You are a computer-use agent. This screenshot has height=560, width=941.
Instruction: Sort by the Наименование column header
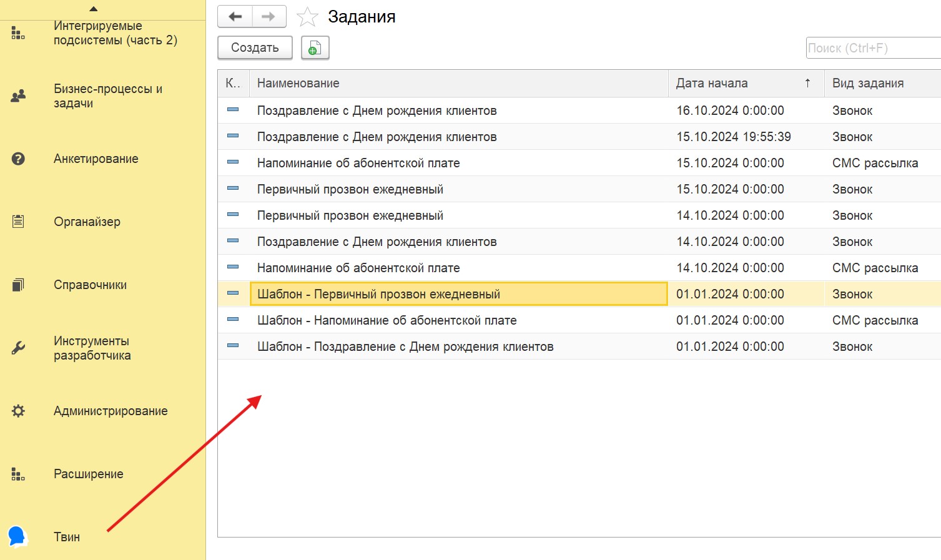click(x=458, y=83)
